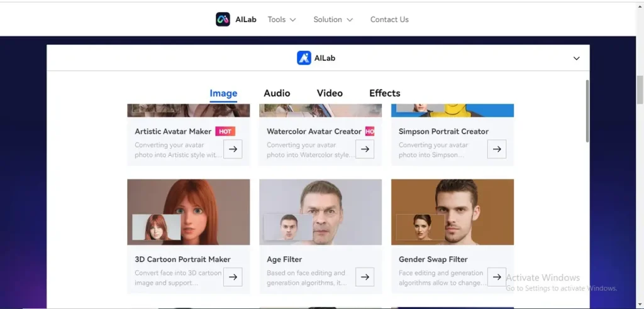Click the Age Filter preview image
644x309 pixels.
pyautogui.click(x=320, y=212)
